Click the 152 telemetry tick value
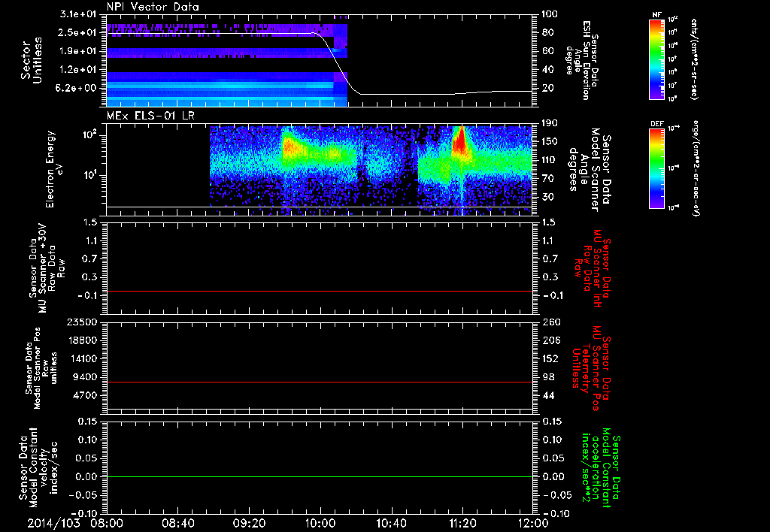The width and height of the screenshot is (770, 532). click(x=550, y=358)
